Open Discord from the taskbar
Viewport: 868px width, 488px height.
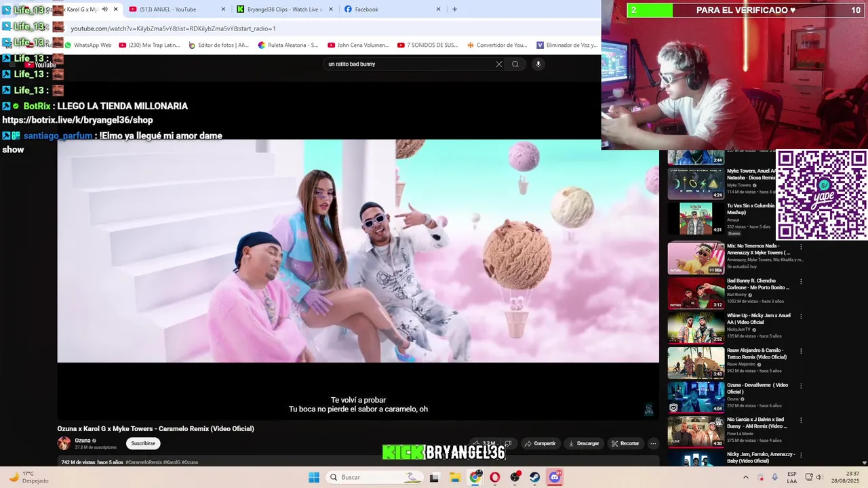[555, 477]
